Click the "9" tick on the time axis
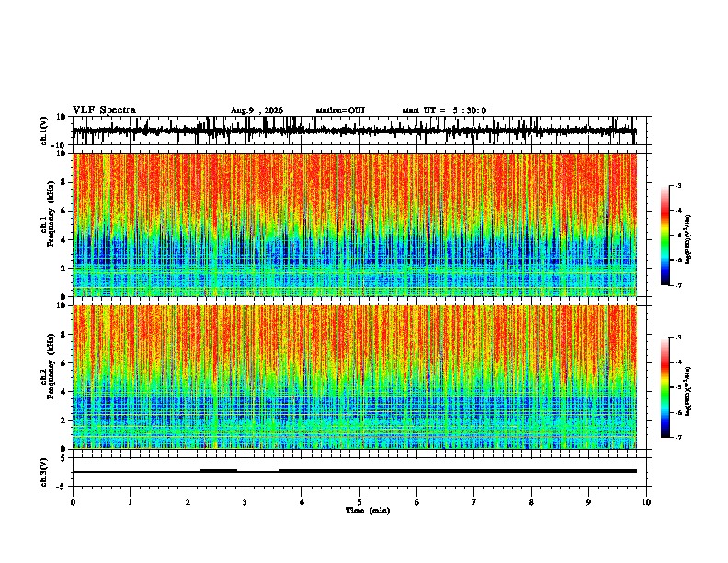Screen dimensions: 728x563 [588, 502]
